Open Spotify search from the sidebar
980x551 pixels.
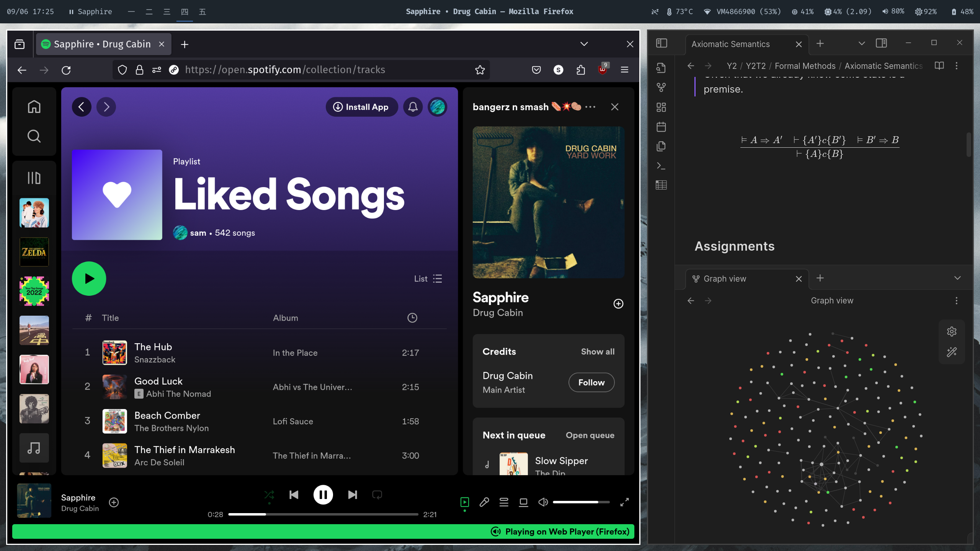click(x=34, y=136)
